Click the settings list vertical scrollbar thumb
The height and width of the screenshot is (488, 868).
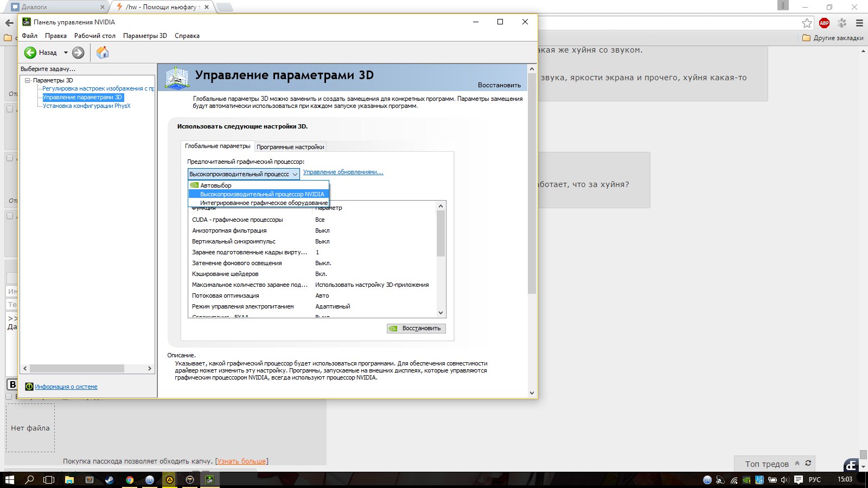(x=441, y=233)
